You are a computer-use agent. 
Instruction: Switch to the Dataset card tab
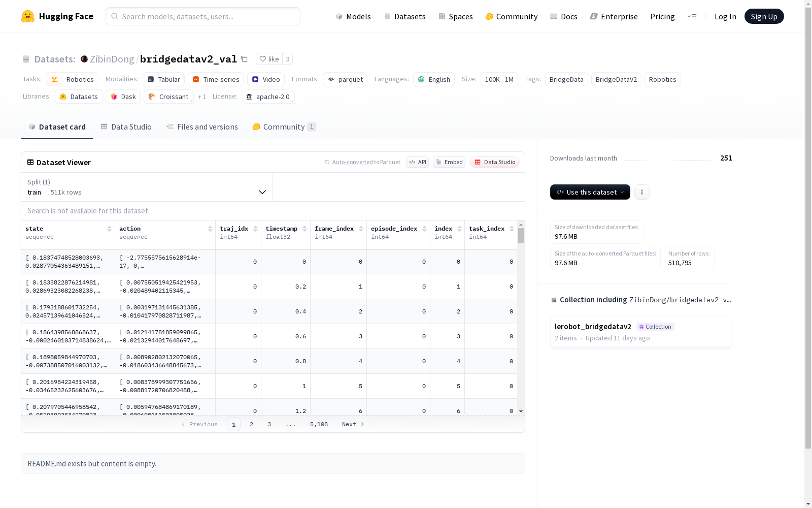57,127
